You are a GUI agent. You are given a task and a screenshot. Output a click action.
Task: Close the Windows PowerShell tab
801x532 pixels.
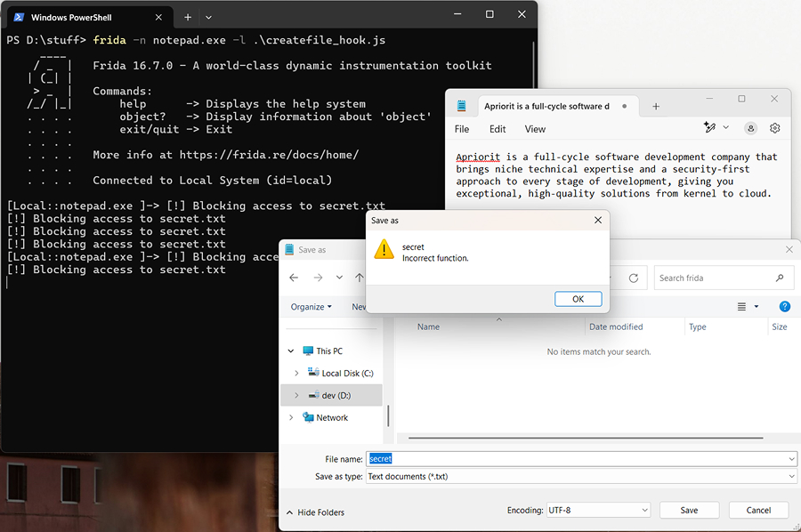pos(158,18)
